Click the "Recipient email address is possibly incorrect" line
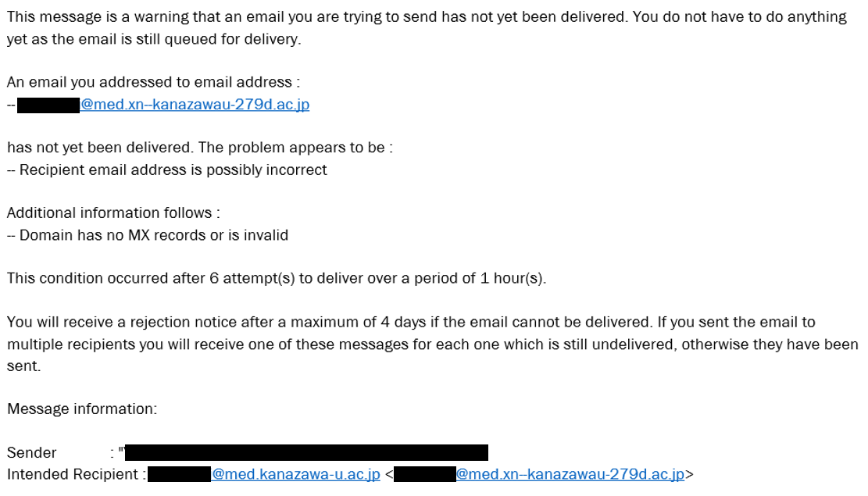The image size is (868, 496). (167, 170)
